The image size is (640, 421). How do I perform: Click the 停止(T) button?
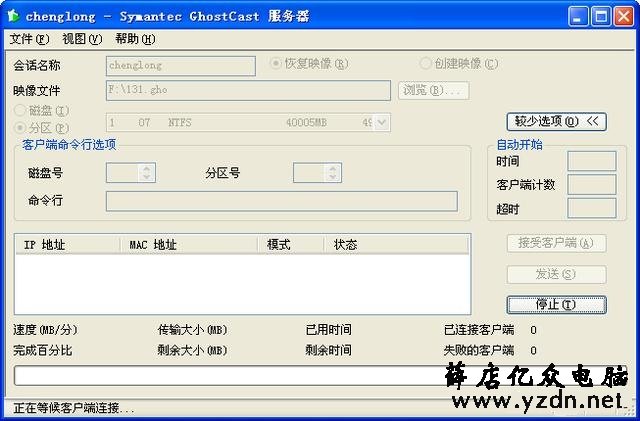pos(556,305)
